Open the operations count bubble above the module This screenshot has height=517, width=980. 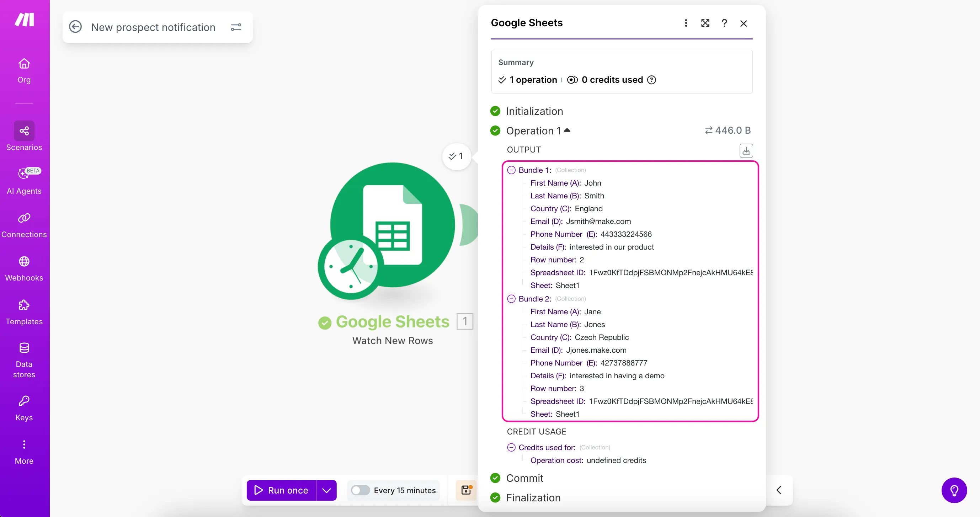(x=456, y=156)
